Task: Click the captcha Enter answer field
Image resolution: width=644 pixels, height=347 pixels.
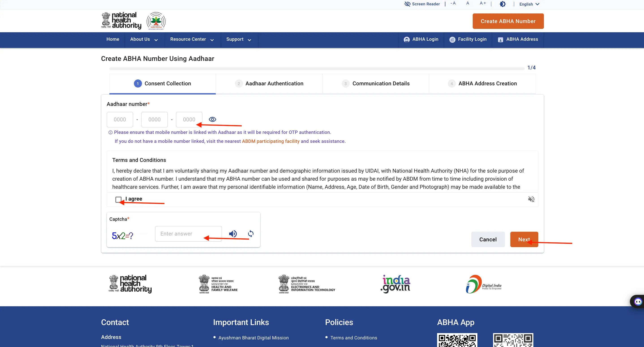Action: click(x=189, y=234)
